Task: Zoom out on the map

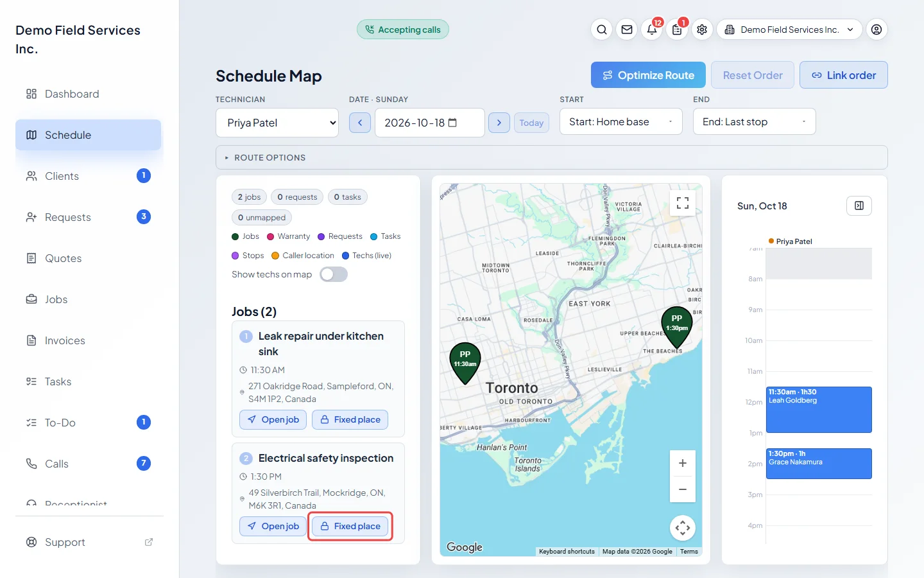Action: coord(683,489)
